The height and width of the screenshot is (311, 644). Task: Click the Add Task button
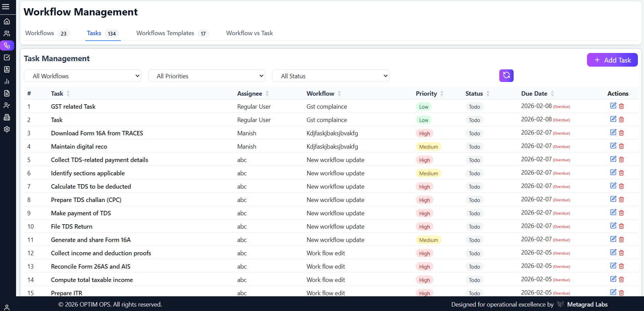point(612,60)
